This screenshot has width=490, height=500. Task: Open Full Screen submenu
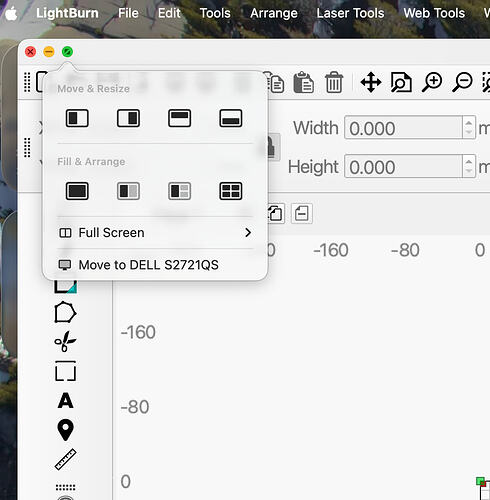coord(155,233)
